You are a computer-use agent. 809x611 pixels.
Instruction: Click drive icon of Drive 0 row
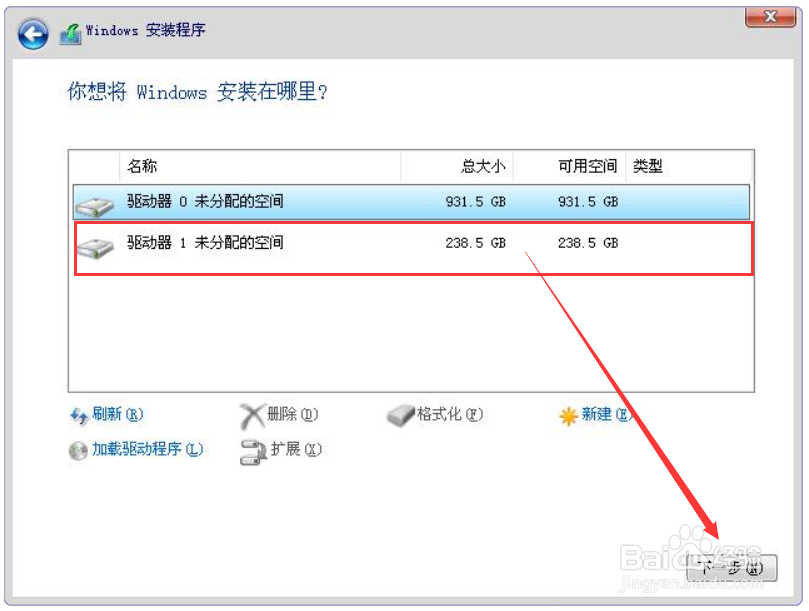94,207
